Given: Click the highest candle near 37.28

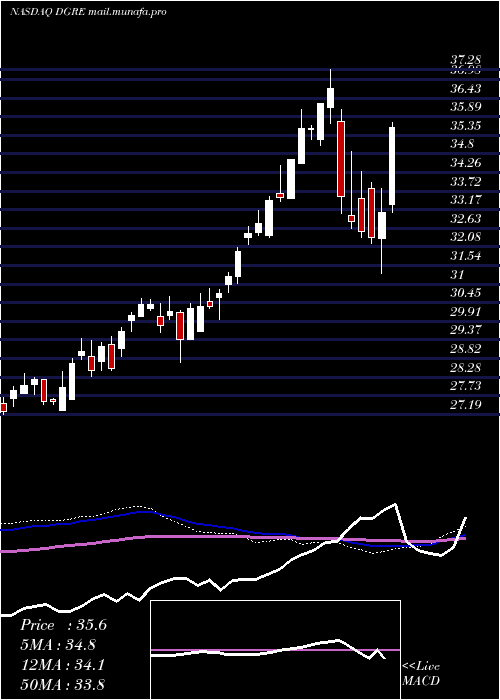Looking at the screenshot, I should tap(330, 97).
